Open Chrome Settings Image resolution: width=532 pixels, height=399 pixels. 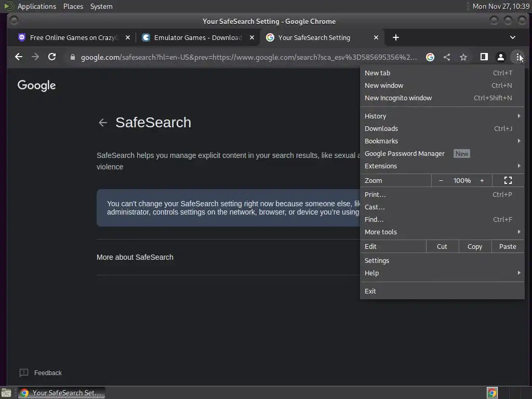(442, 261)
